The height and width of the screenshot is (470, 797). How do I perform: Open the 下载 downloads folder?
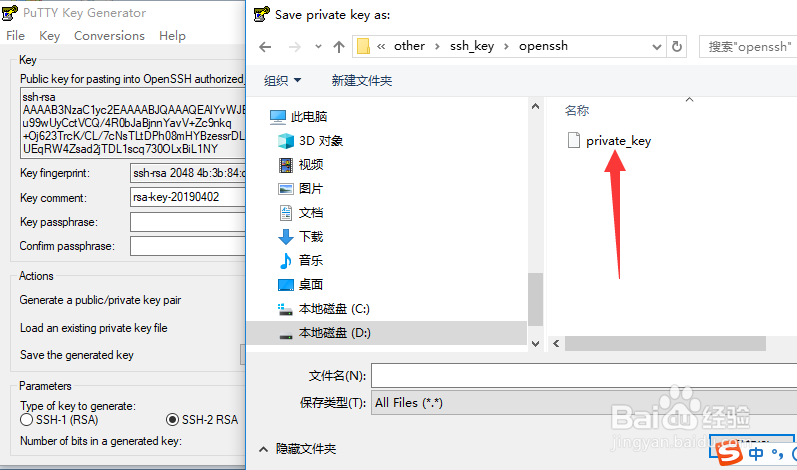click(300, 237)
